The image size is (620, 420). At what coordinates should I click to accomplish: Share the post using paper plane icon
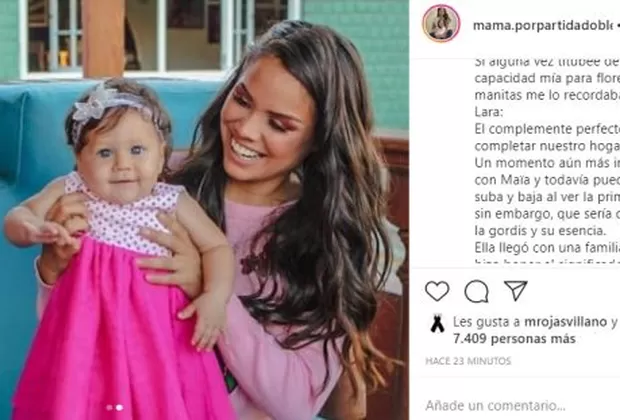tap(516, 291)
